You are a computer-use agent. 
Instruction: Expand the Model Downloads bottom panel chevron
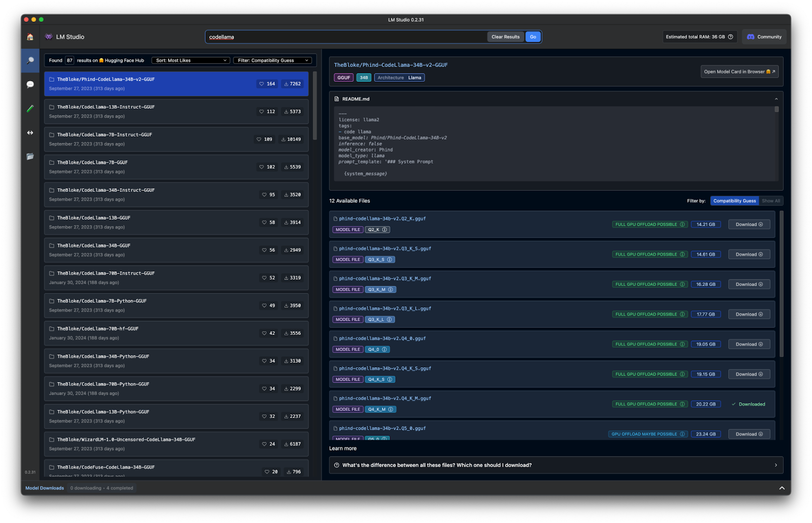(x=782, y=488)
